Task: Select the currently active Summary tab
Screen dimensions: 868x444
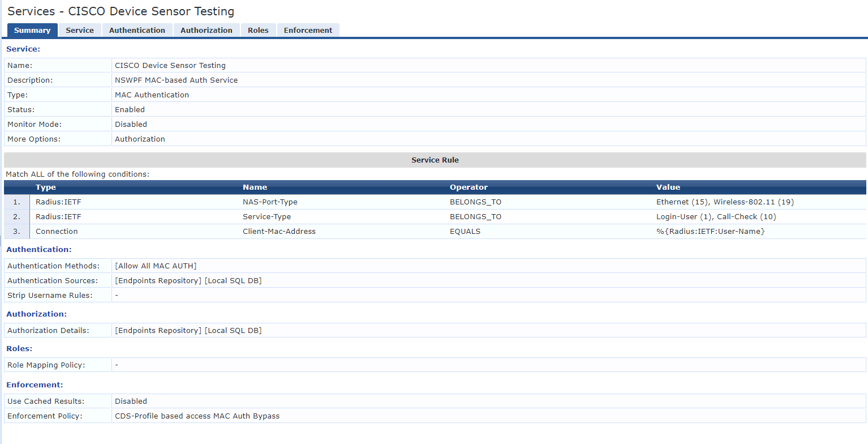Action: pyautogui.click(x=32, y=30)
